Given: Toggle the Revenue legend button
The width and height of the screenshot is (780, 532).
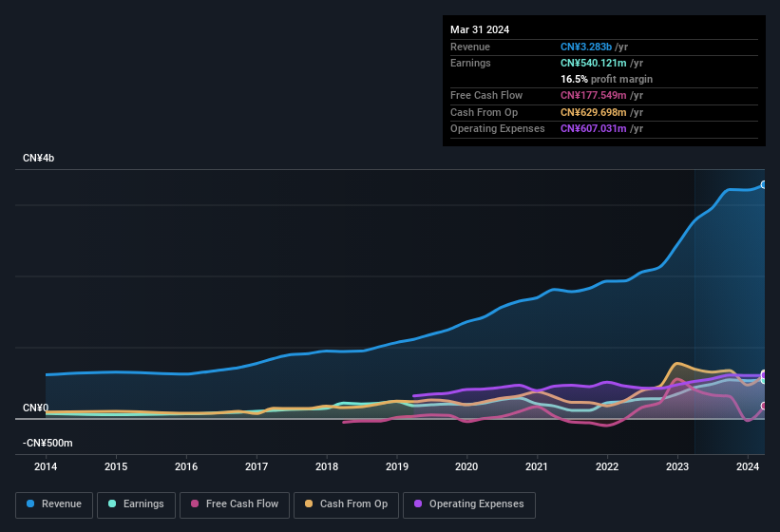Looking at the screenshot, I should [54, 504].
